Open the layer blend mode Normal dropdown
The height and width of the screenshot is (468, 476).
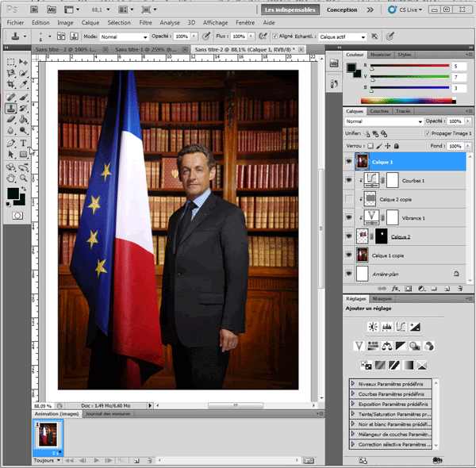tap(384, 121)
